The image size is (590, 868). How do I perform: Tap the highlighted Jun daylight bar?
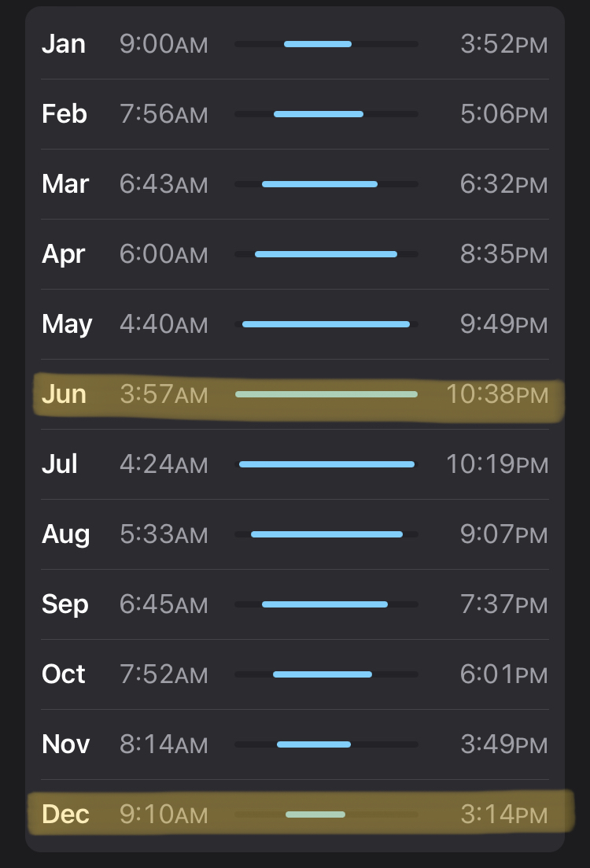326,394
